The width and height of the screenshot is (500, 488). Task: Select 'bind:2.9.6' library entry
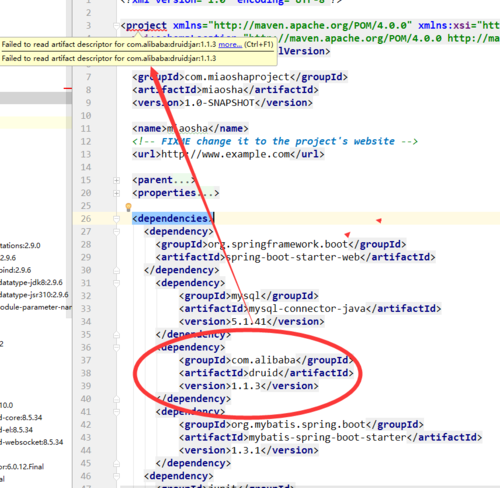pyautogui.click(x=16, y=270)
